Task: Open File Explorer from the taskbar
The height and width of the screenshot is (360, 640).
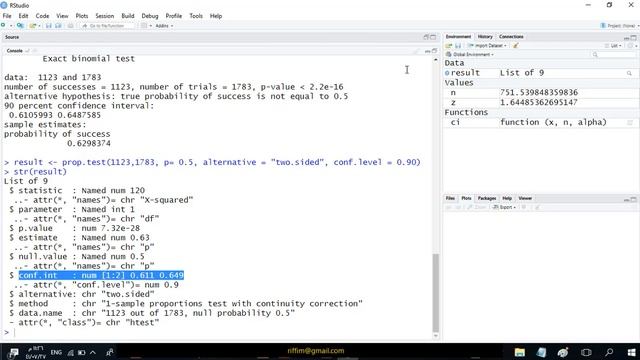Action: (x=520, y=352)
